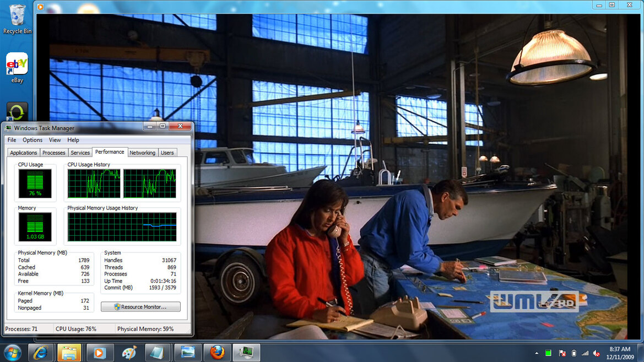644x362 pixels.
Task: Open Paint from the taskbar palette icon
Action: point(128,353)
